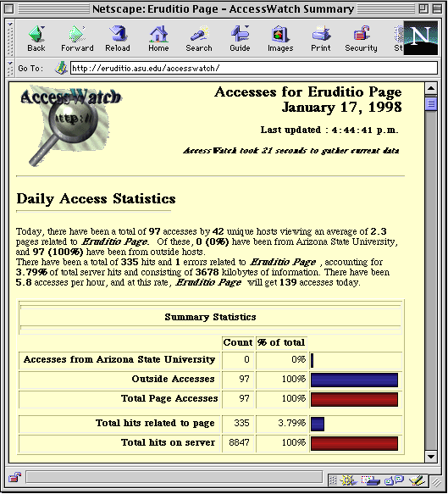This screenshot has height=494, width=448.
Task: Click the scroll down arrow
Action: pyautogui.click(x=431, y=457)
